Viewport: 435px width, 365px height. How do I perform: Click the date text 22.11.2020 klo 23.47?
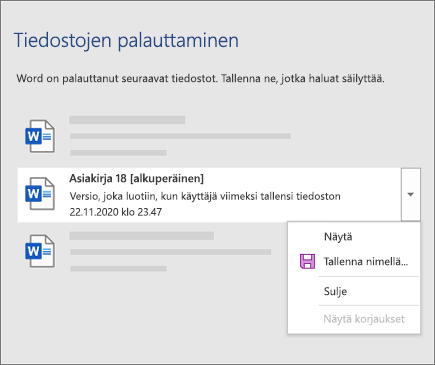coord(115,212)
